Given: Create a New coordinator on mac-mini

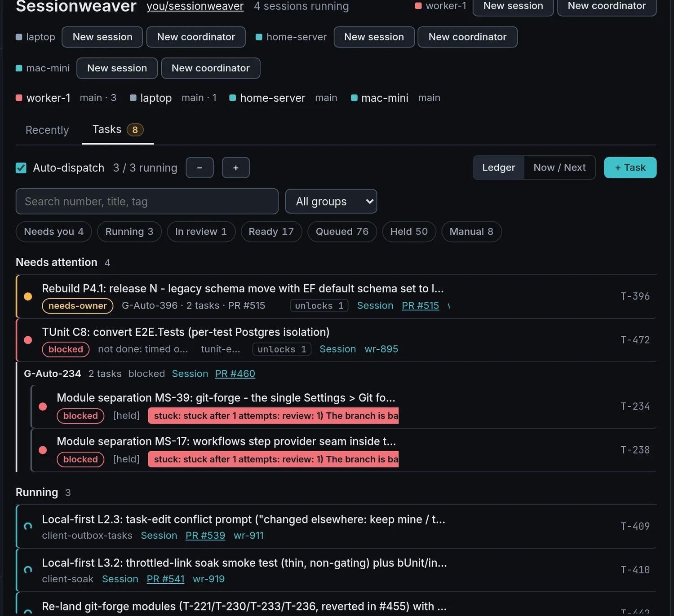Looking at the screenshot, I should pos(210,68).
